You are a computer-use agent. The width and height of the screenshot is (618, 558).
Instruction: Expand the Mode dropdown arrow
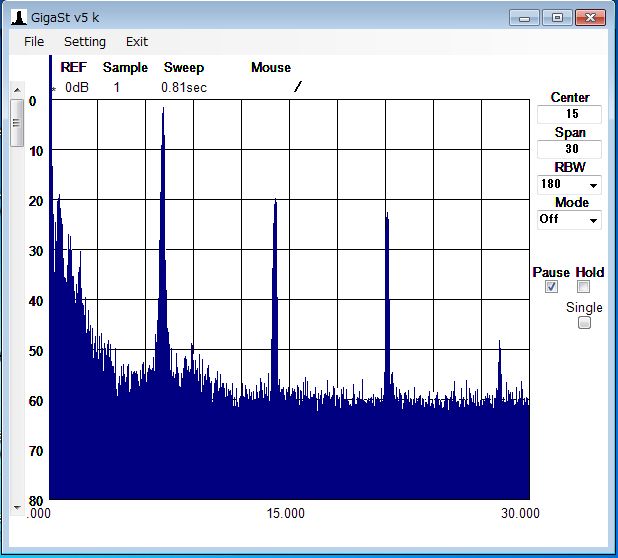pos(593,220)
